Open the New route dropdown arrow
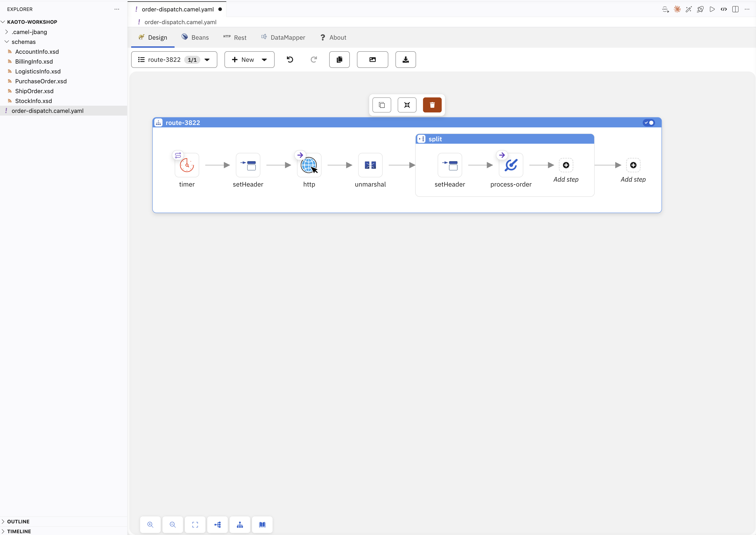This screenshot has height=535, width=756. point(264,60)
